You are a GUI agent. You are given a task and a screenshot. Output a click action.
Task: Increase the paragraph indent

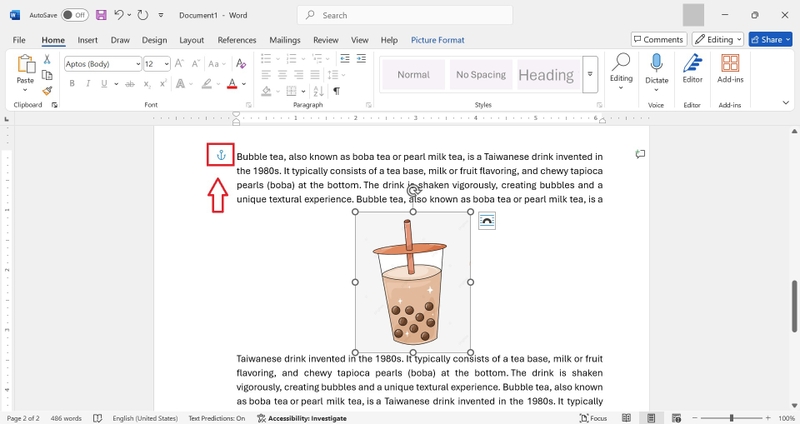[x=361, y=59]
